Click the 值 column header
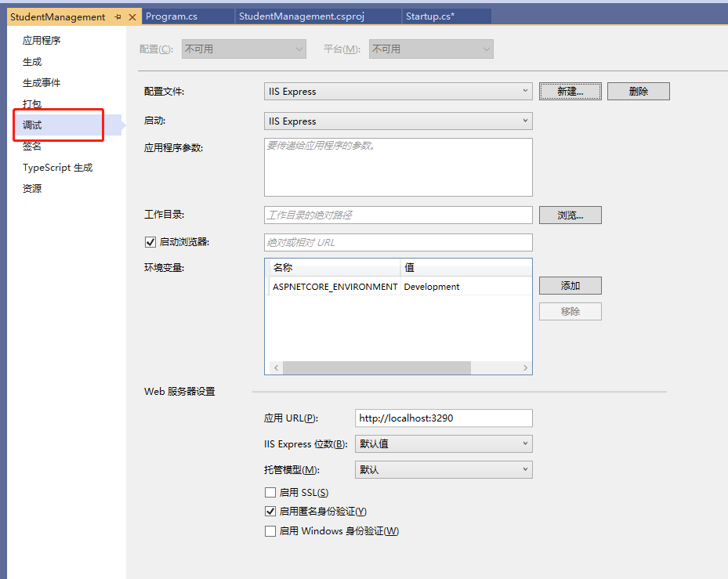Screen dimensions: 728x579 click(466, 267)
